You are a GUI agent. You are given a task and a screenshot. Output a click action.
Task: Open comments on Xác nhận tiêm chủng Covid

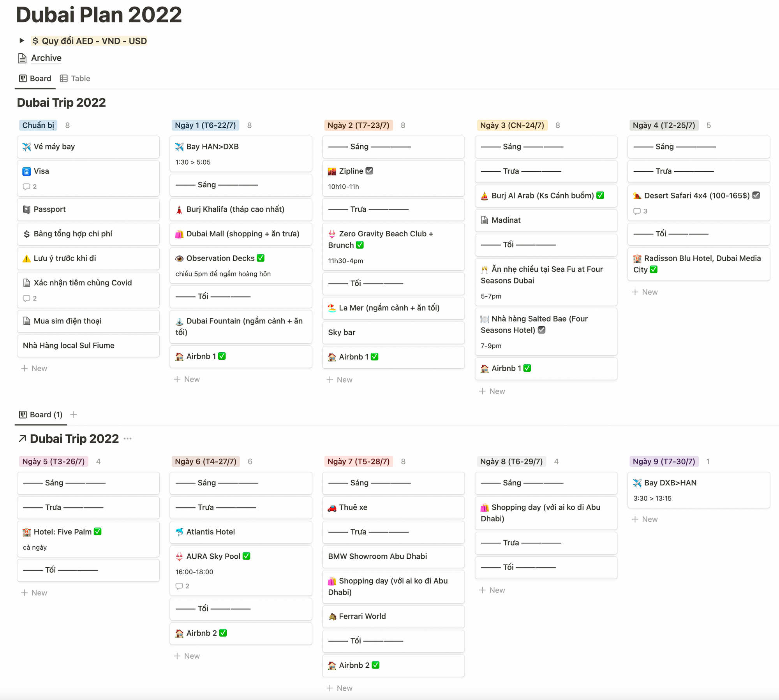[x=30, y=299]
